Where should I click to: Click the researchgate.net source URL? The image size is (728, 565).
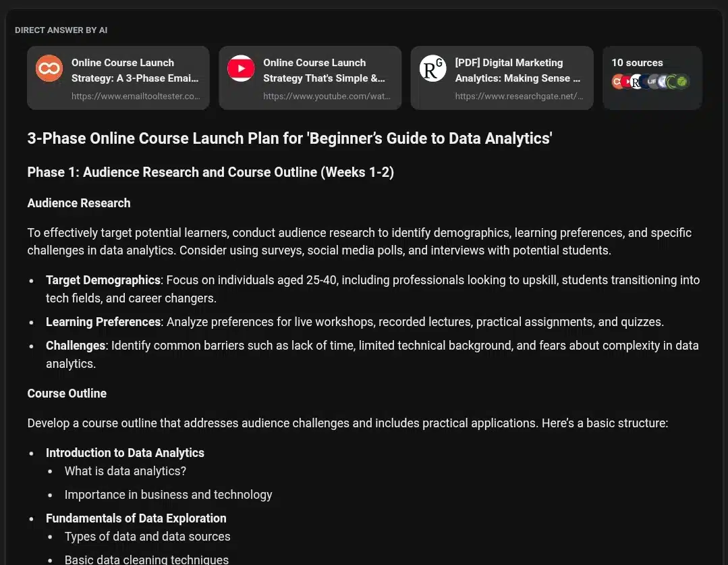click(x=519, y=97)
